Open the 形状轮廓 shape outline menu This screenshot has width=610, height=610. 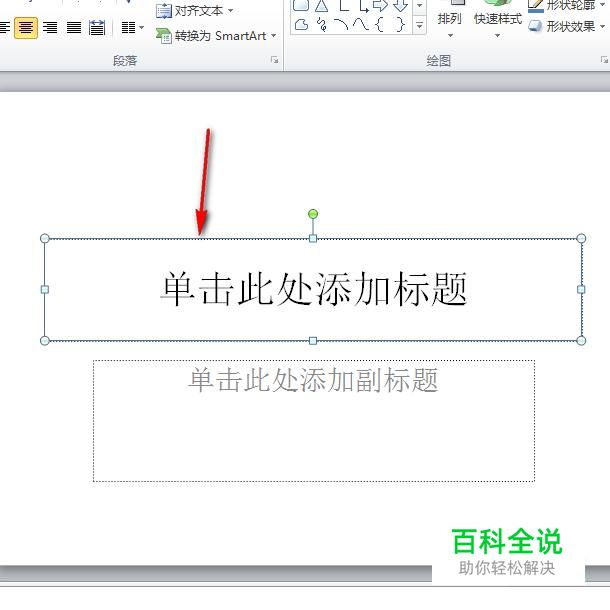coord(567,5)
